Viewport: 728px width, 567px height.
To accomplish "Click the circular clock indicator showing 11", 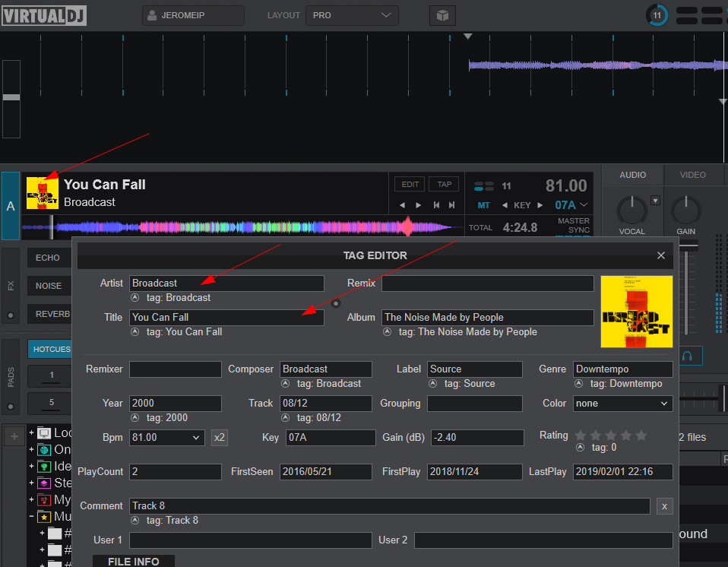I will 657,15.
